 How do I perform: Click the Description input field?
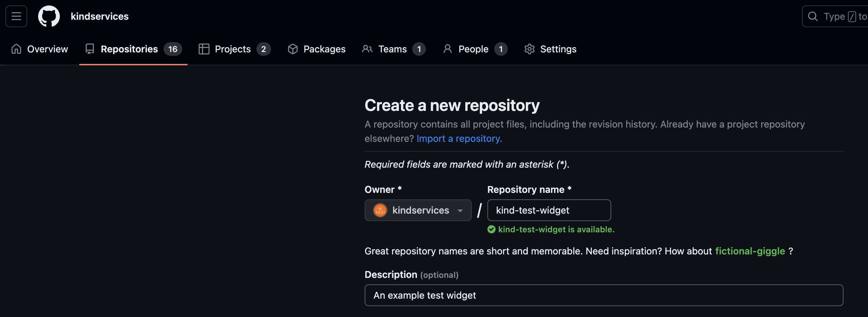click(x=604, y=295)
